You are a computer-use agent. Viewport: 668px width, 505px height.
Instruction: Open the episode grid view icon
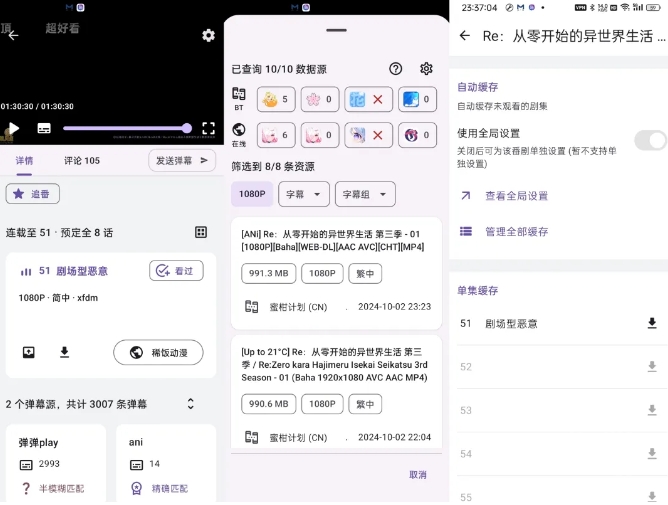(201, 232)
